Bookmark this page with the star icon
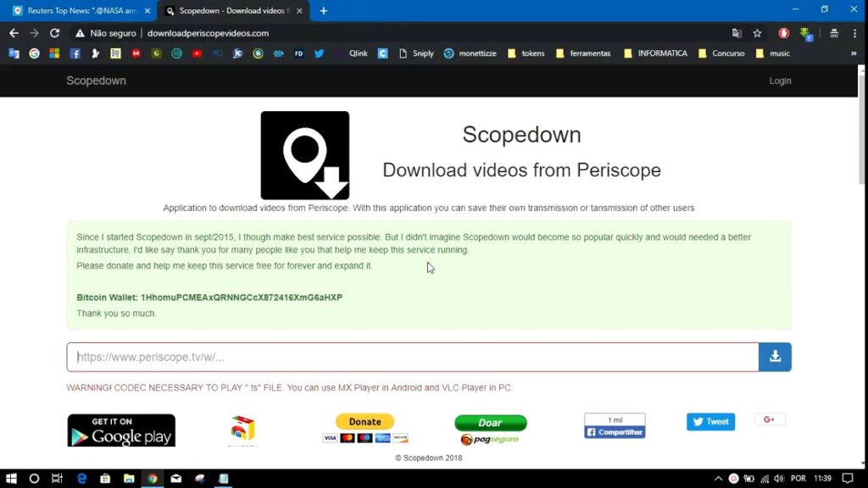 [x=757, y=33]
